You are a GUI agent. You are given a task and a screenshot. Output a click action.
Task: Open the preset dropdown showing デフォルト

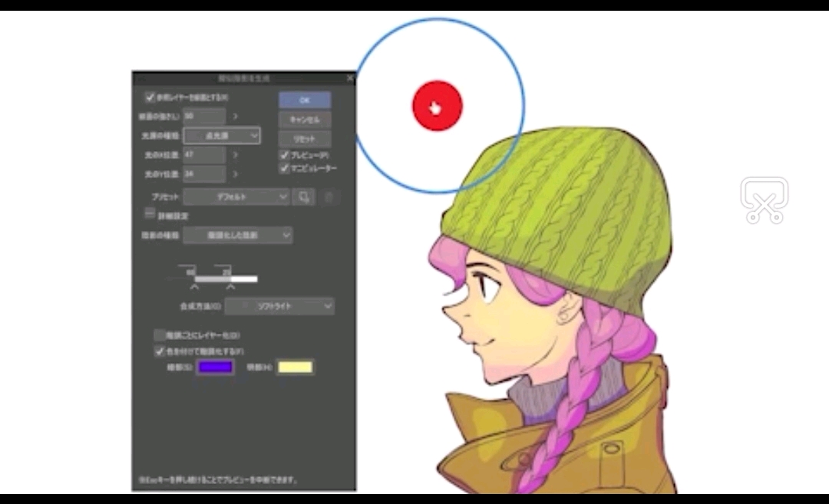[236, 197]
